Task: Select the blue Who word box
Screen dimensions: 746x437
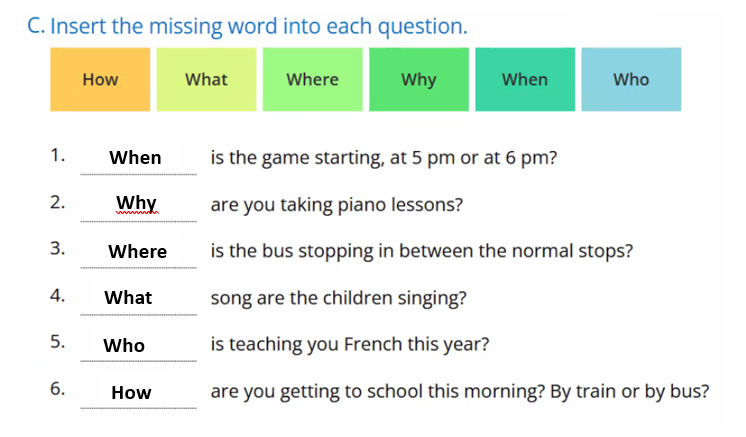Action: pyautogui.click(x=631, y=80)
